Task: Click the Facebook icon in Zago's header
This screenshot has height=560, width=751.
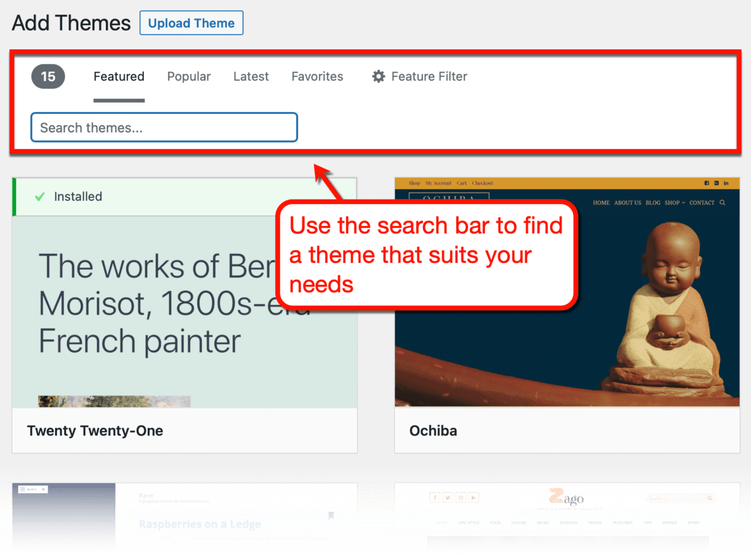Action: pos(434,499)
